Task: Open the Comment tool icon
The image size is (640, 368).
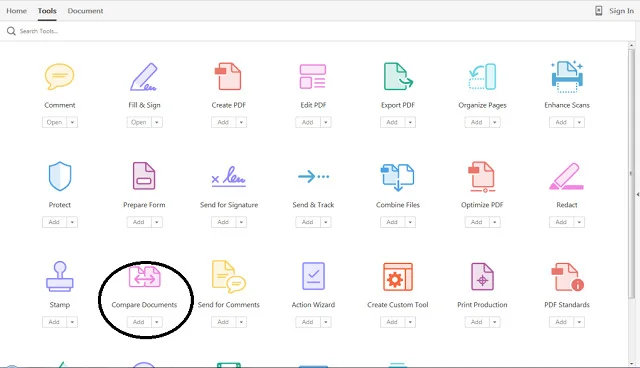Action: point(60,76)
